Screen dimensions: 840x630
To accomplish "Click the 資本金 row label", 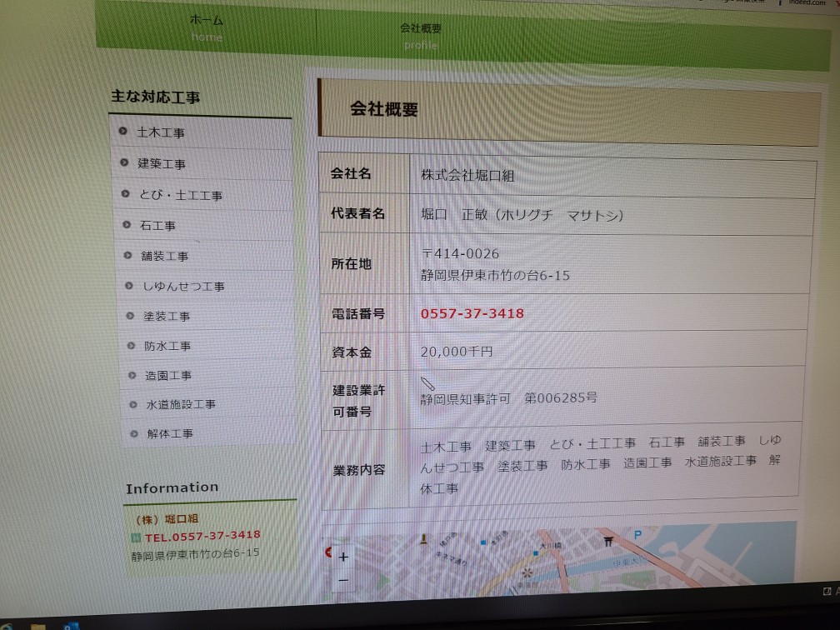I will (352, 352).
